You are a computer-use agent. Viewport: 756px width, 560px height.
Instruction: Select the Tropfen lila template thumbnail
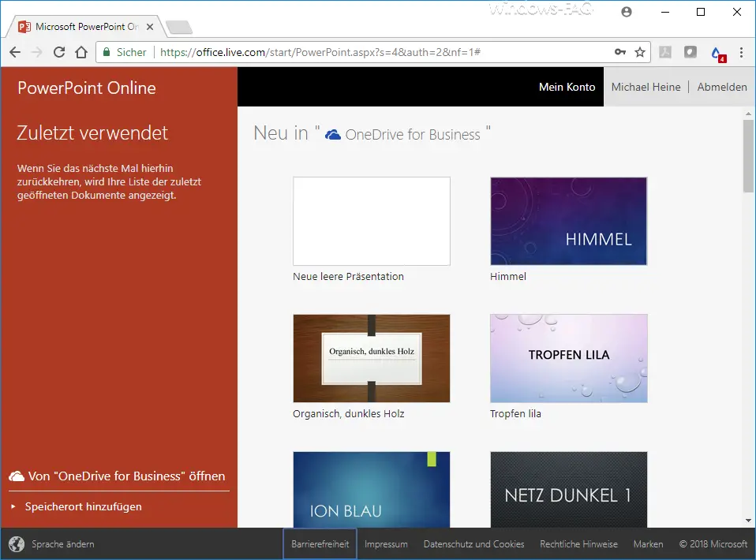click(569, 359)
